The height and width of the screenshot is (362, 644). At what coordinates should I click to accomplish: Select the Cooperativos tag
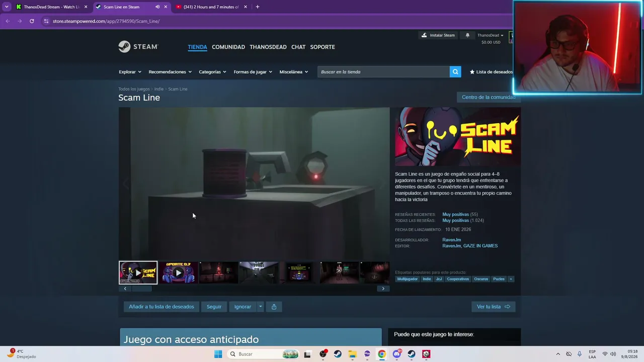[x=458, y=279]
